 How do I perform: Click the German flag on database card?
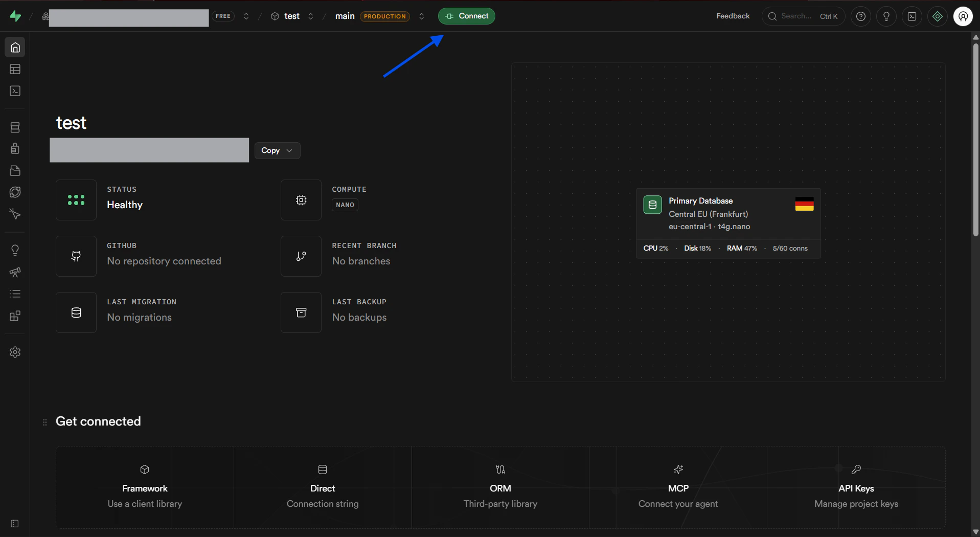click(x=804, y=204)
